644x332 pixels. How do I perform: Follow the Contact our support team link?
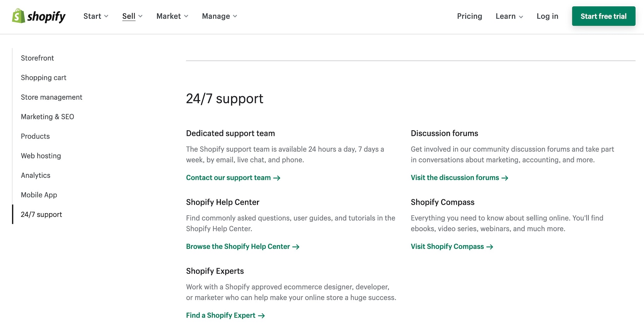[228, 178]
